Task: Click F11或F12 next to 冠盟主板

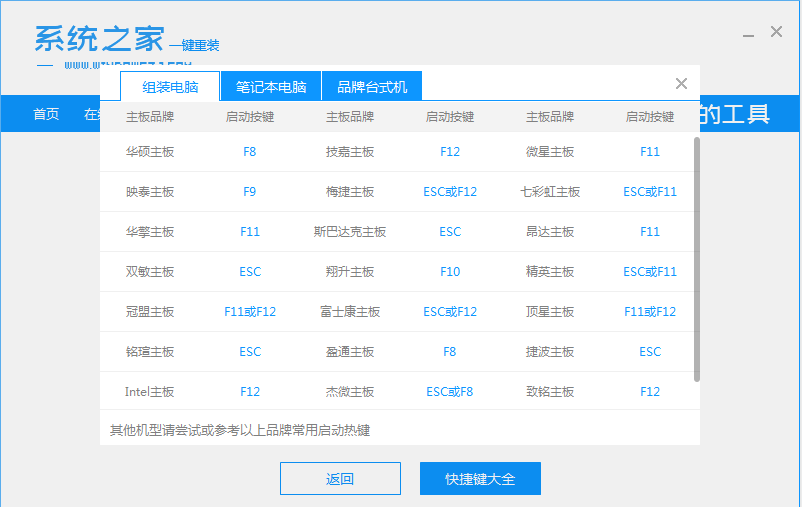Action: (250, 312)
